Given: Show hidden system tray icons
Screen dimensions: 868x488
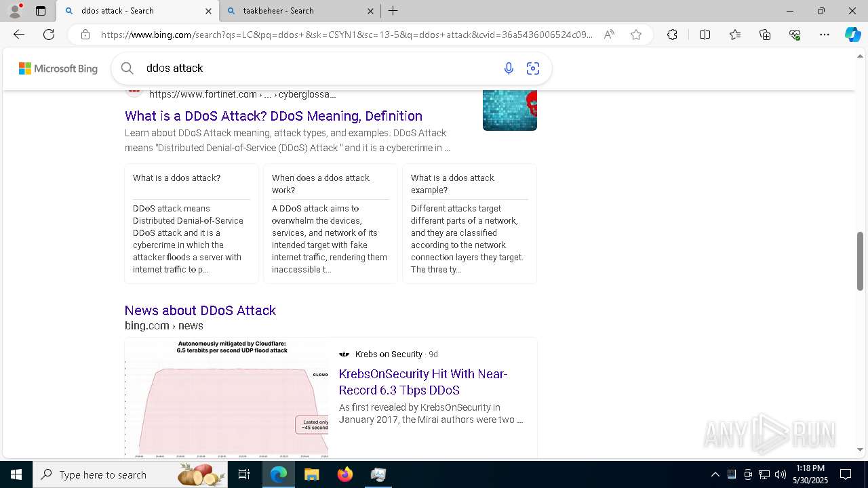Looking at the screenshot, I should [x=715, y=474].
